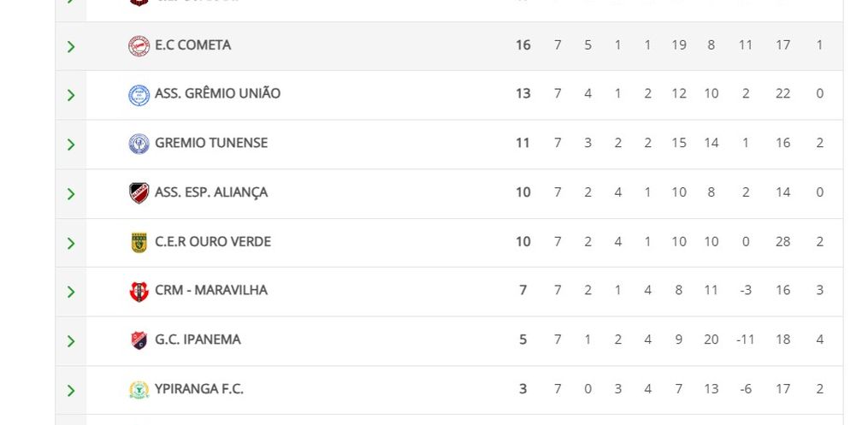868x425 pixels.
Task: Expand the CRM - Maravilha row
Action: click(71, 292)
